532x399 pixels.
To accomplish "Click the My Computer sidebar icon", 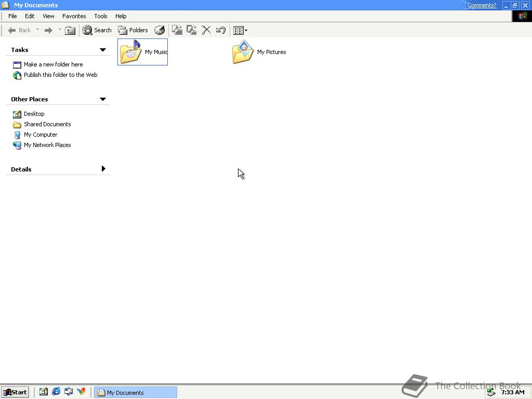I will pyautogui.click(x=17, y=135).
